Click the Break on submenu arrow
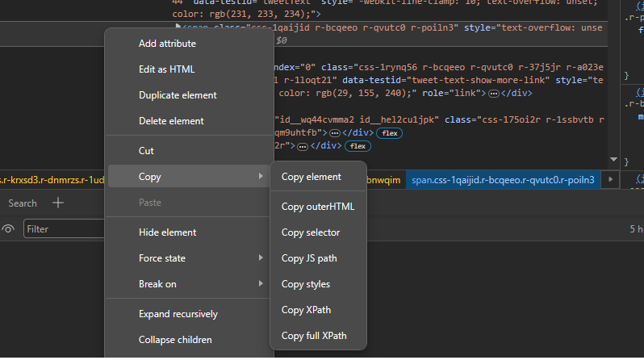 coord(261,284)
